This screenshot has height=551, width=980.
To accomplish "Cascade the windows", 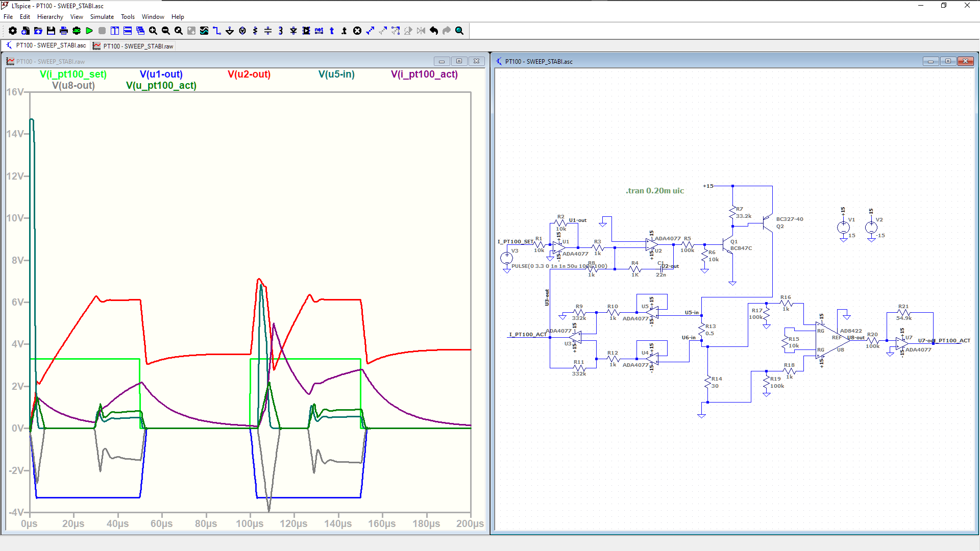I will [140, 31].
